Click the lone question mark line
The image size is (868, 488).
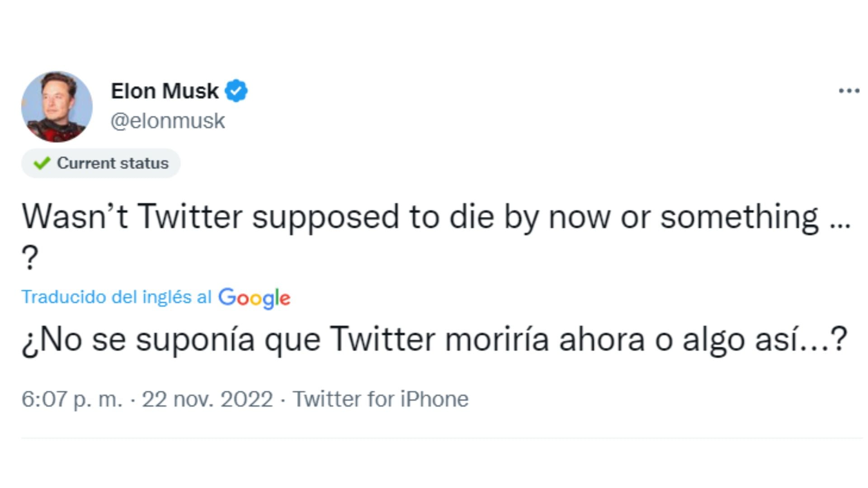click(x=30, y=258)
